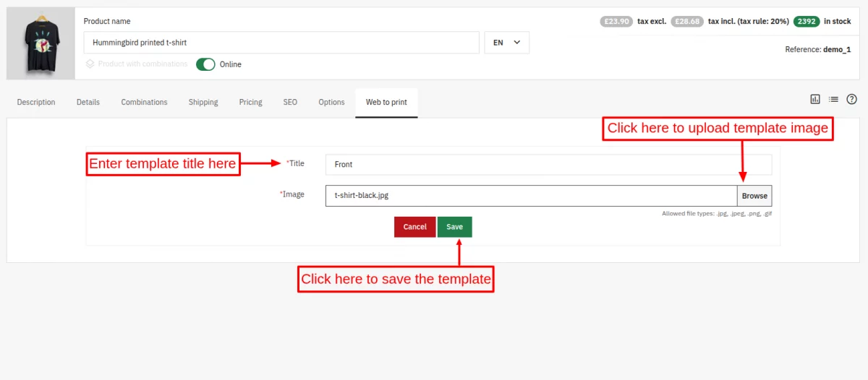Toggle the Online switch off
Image resolution: width=868 pixels, height=380 pixels.
click(206, 64)
